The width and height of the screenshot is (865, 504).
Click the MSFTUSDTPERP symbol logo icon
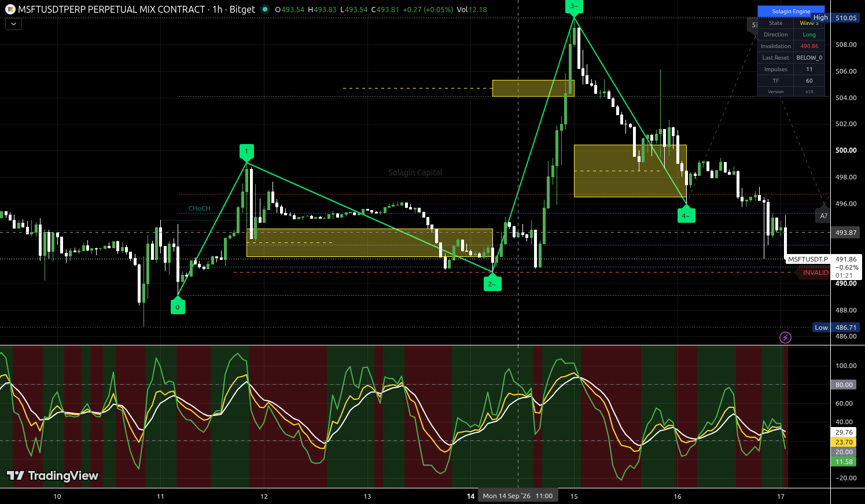coord(10,9)
